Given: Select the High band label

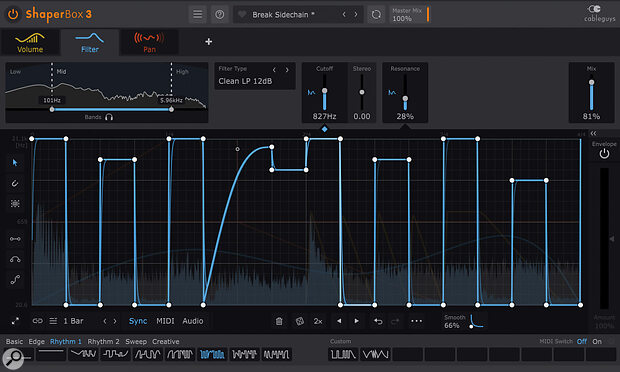Looking at the screenshot, I should point(182,72).
